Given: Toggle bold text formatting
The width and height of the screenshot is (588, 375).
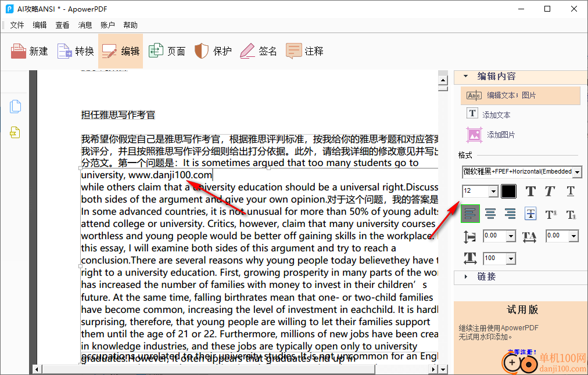Looking at the screenshot, I should point(530,192).
